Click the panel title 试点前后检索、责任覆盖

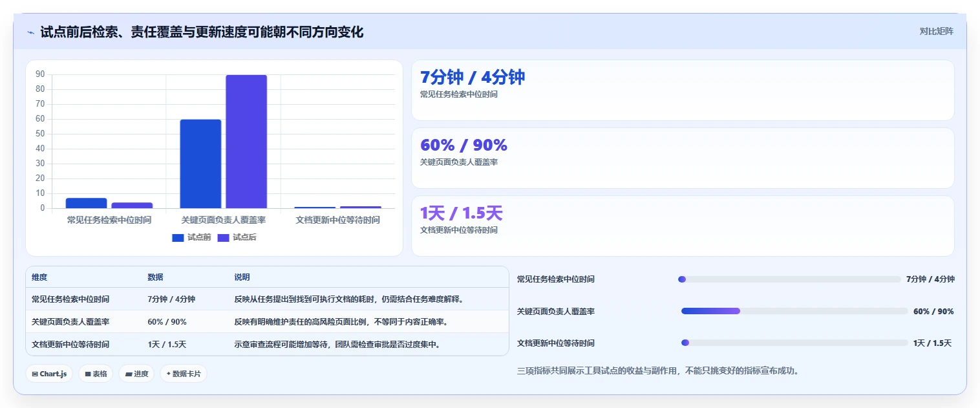[x=202, y=32]
